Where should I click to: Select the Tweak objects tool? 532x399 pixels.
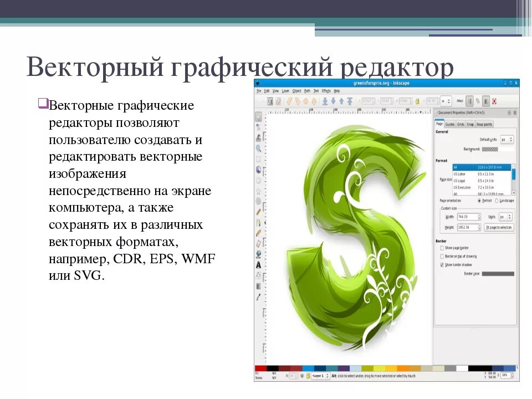point(259,138)
